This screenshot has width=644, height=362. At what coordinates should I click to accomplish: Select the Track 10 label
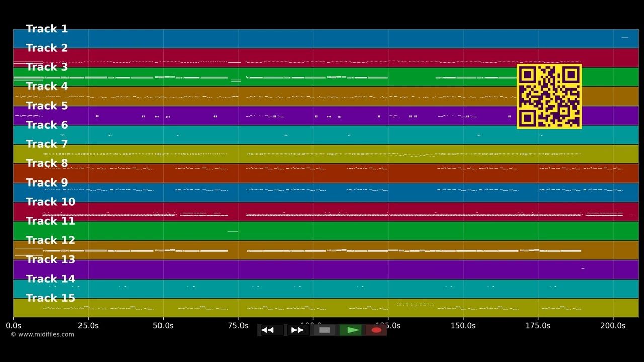coord(50,202)
